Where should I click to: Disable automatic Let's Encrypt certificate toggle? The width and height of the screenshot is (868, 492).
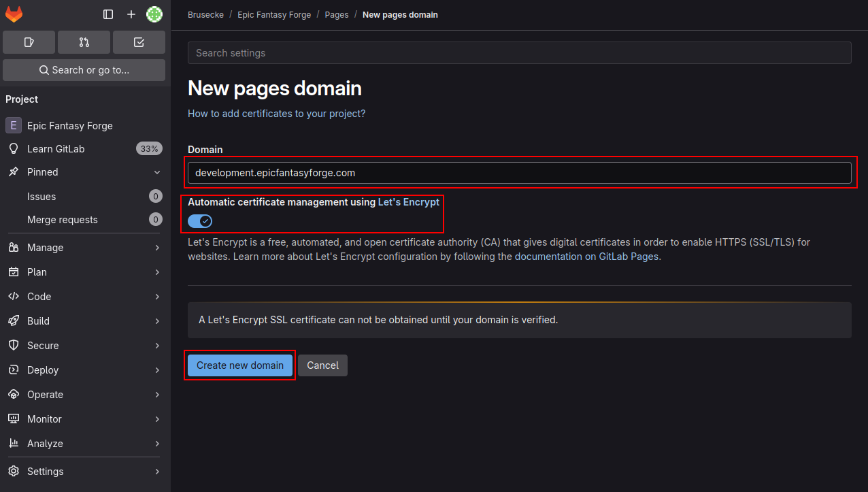pyautogui.click(x=200, y=221)
